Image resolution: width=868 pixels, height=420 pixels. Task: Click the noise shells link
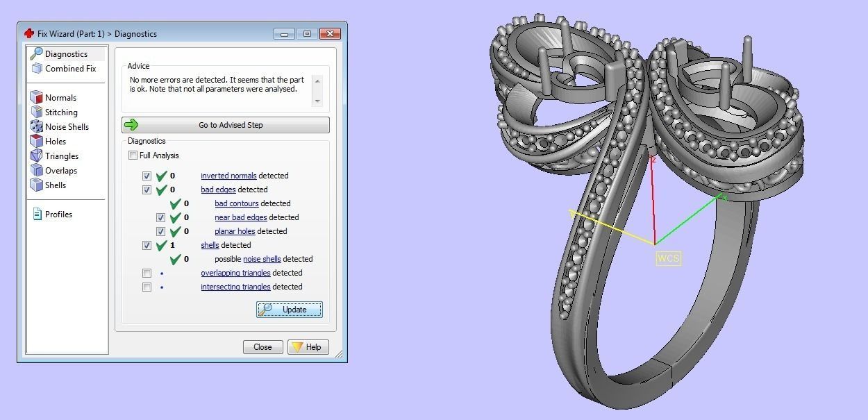[x=262, y=259]
